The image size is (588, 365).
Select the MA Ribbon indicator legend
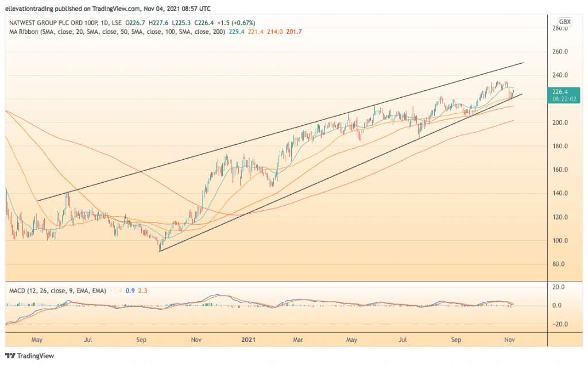(x=117, y=32)
